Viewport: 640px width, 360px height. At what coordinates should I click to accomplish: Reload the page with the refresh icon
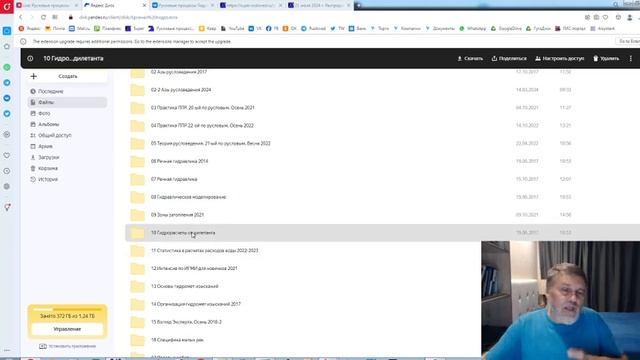tap(43, 17)
